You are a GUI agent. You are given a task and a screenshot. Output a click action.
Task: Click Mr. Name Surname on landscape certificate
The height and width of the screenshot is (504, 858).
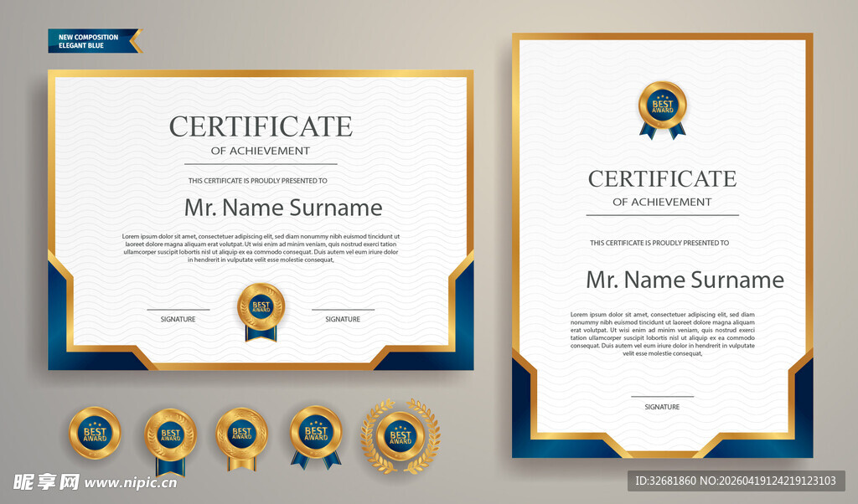pos(282,208)
